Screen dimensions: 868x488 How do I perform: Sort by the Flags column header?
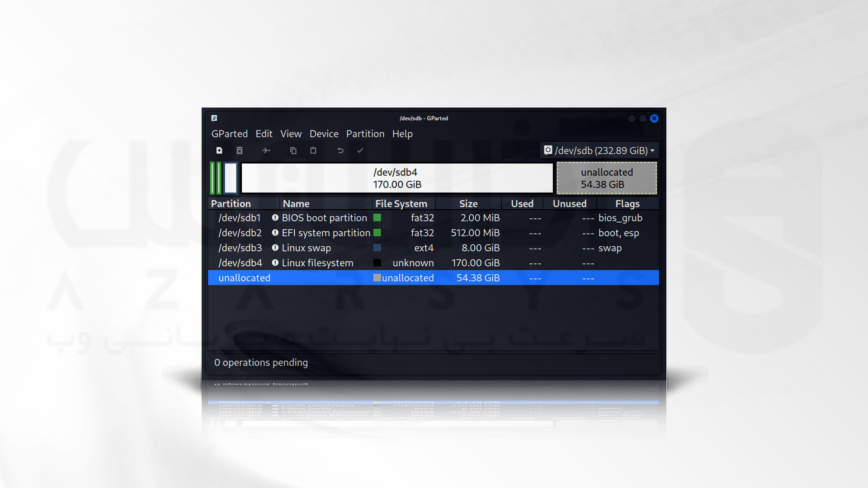[x=627, y=204]
